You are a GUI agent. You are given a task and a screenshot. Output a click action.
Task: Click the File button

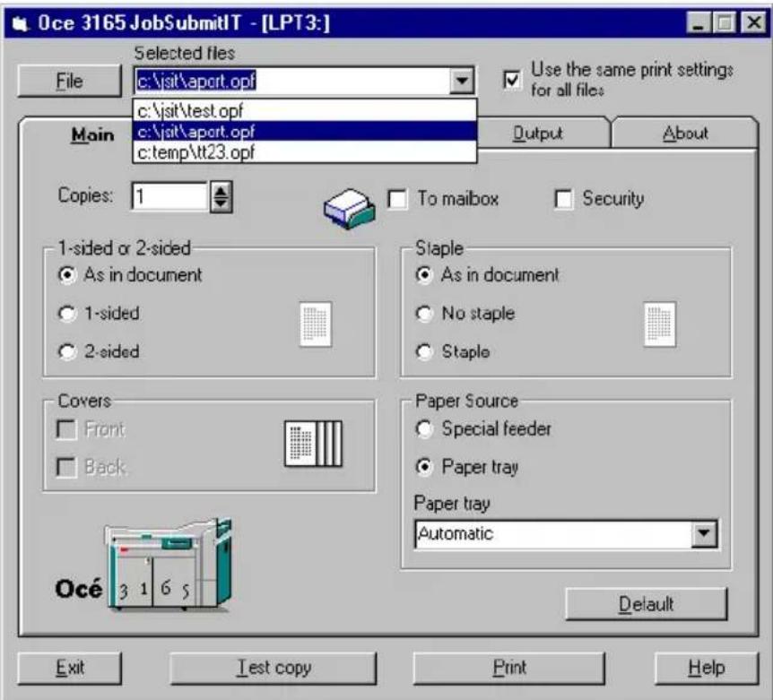[x=69, y=81]
